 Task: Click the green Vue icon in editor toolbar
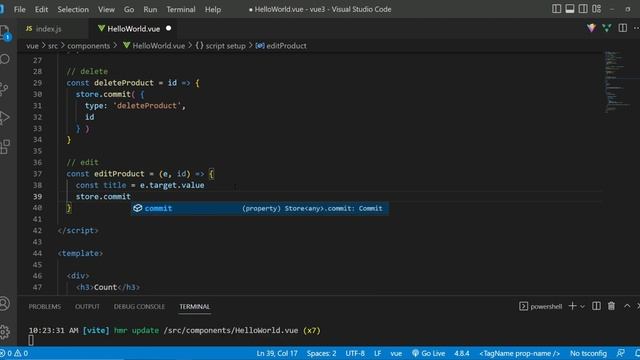click(x=607, y=28)
